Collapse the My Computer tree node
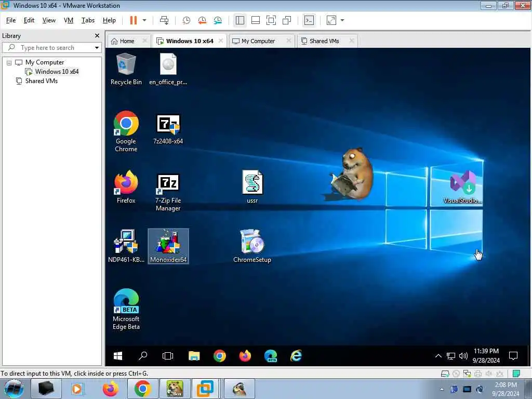The image size is (532, 399). 9,63
